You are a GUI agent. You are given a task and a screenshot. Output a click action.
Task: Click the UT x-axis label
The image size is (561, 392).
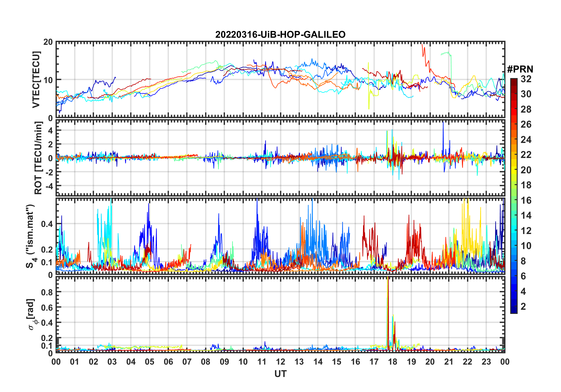pyautogui.click(x=280, y=374)
